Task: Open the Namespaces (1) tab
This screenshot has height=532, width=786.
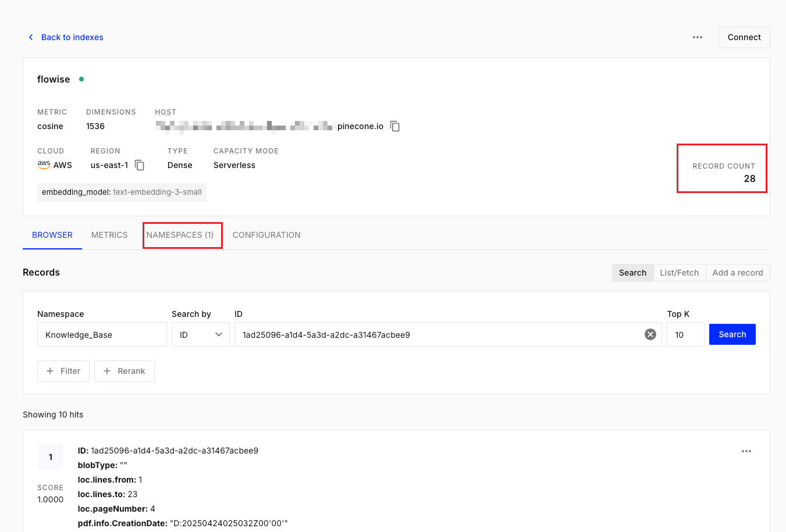Action: (x=180, y=235)
